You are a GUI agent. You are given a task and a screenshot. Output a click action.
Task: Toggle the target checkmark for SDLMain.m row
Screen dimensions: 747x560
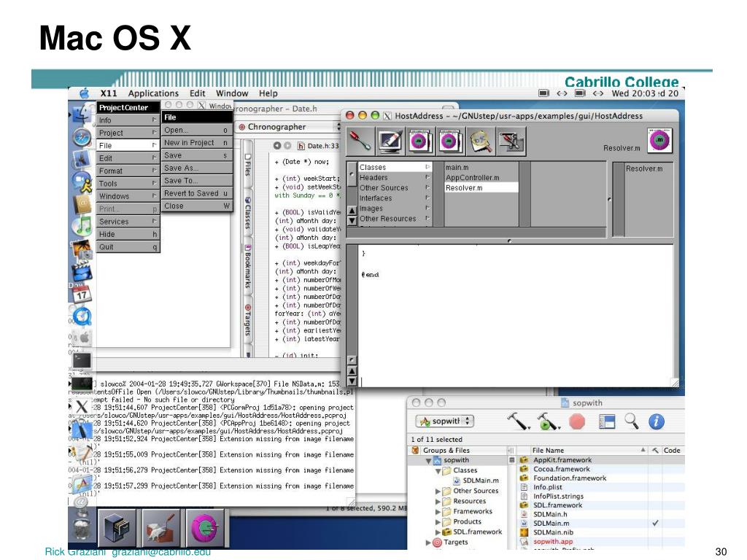[x=656, y=523]
